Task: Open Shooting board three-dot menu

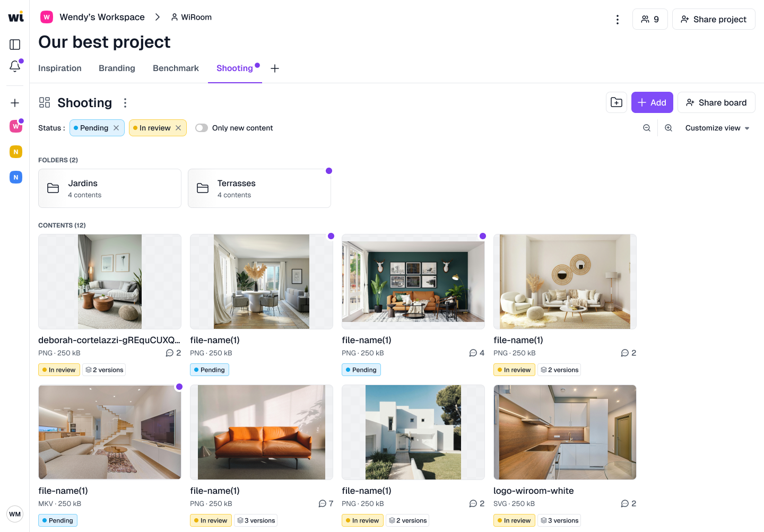Action: (x=125, y=103)
